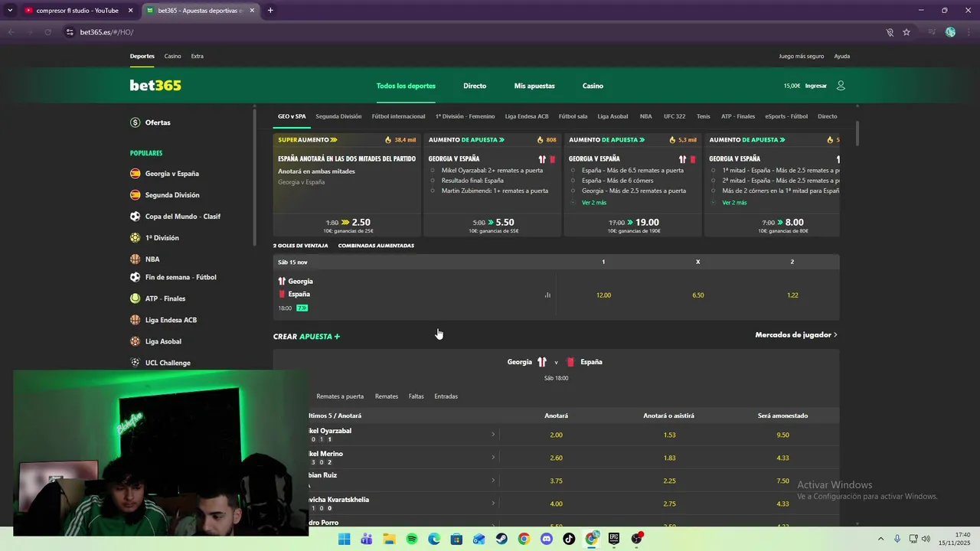Open the tab search dropdown in Chrome
The height and width of the screenshot is (551, 980).
coord(10,11)
